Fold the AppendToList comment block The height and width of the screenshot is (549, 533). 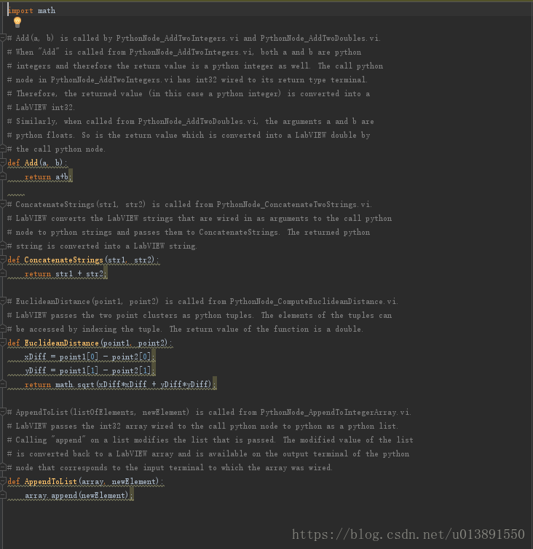pos(3,412)
